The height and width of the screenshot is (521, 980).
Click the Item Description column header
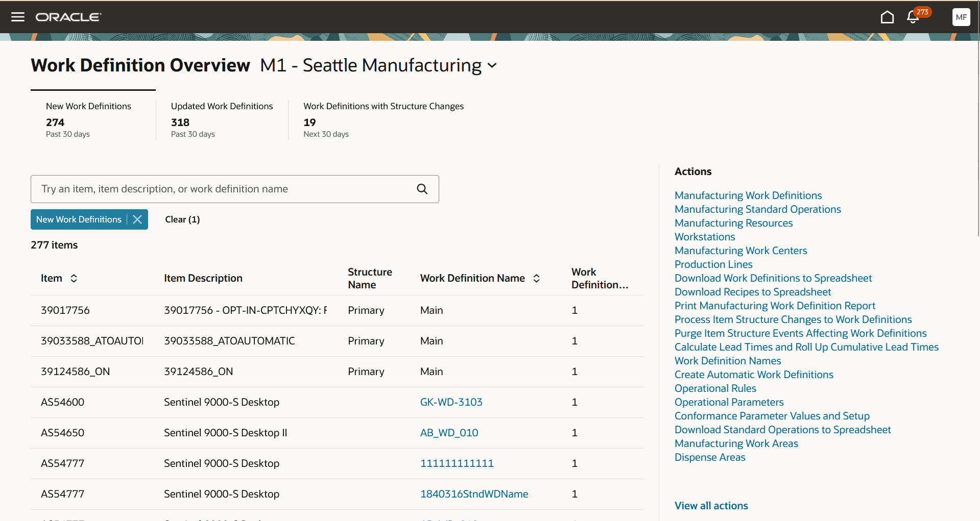[x=203, y=278]
